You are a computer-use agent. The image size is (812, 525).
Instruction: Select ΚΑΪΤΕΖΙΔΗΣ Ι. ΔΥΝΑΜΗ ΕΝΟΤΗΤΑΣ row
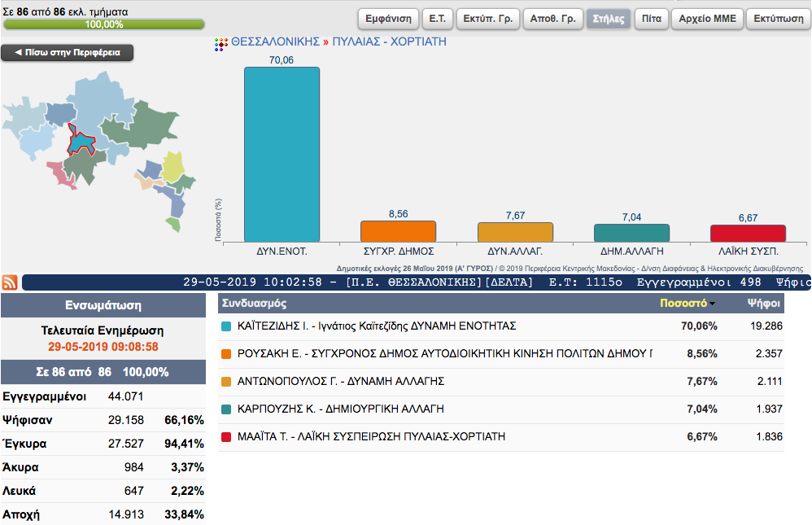click(501, 326)
